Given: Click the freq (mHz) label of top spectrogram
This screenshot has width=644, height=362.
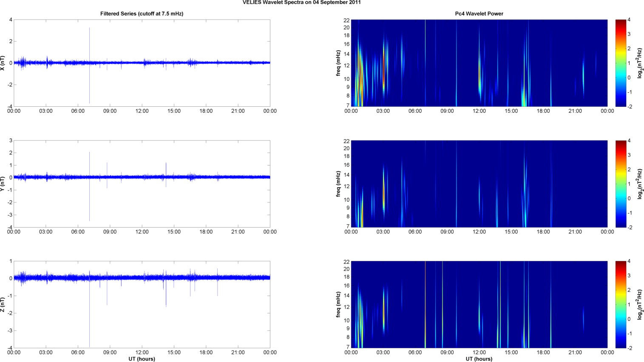Looking at the screenshot, I should tap(338, 63).
